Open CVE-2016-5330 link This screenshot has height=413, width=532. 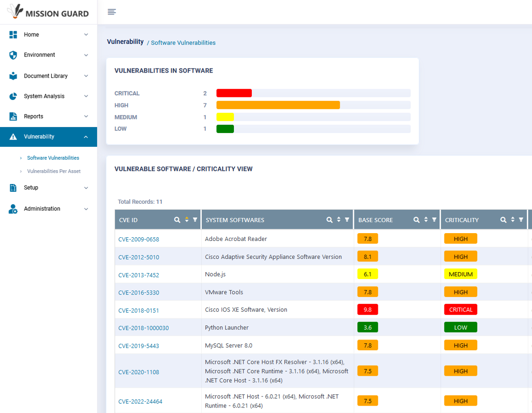coord(139,293)
